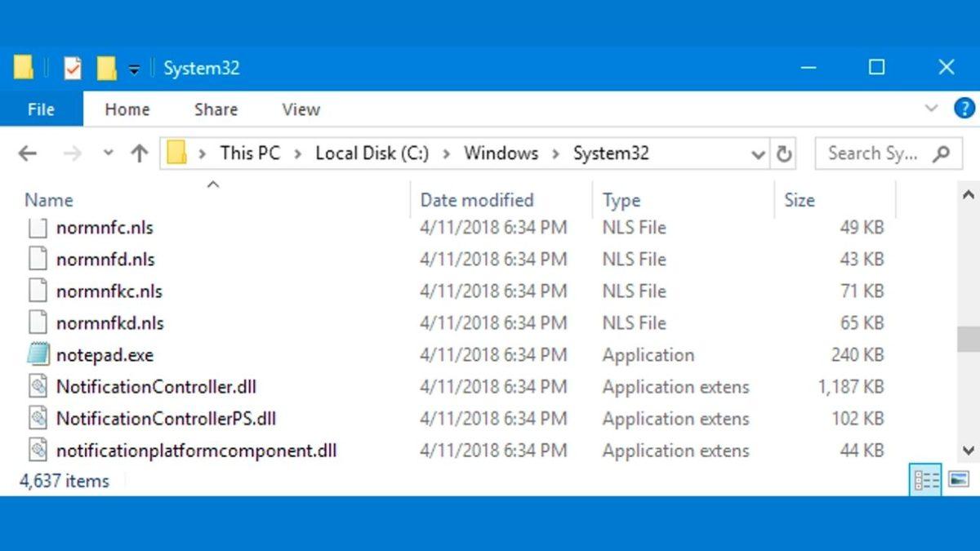
Task: Go up one folder level with Up arrow
Action: pyautogui.click(x=140, y=153)
